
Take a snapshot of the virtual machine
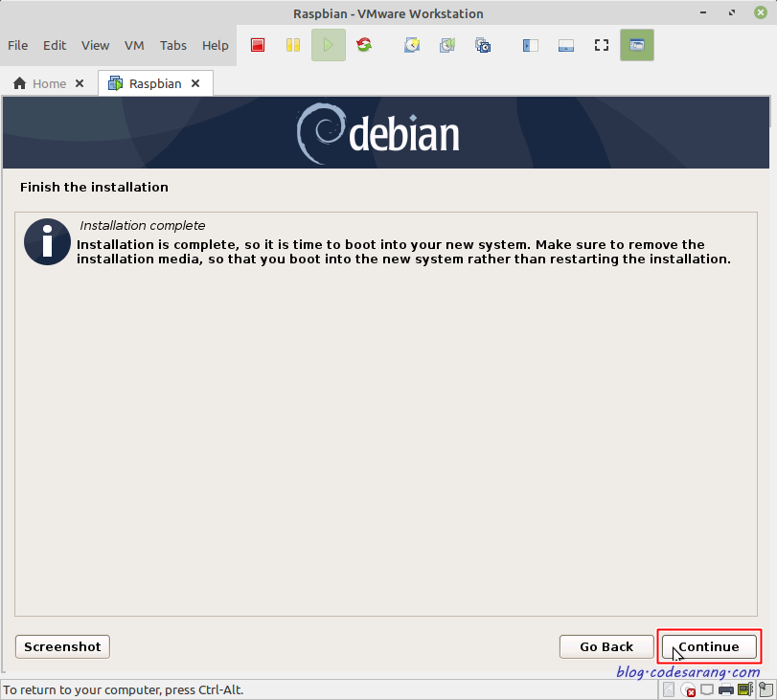pos(412,45)
